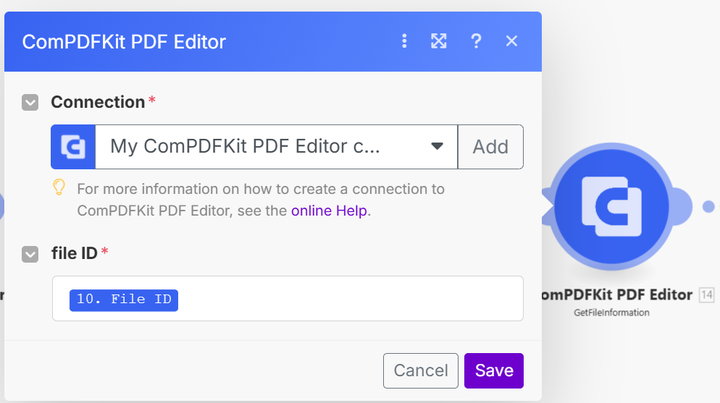The width and height of the screenshot is (720, 403).
Task: Expand dialog with the fullscreen arrows icon
Action: pos(439,41)
